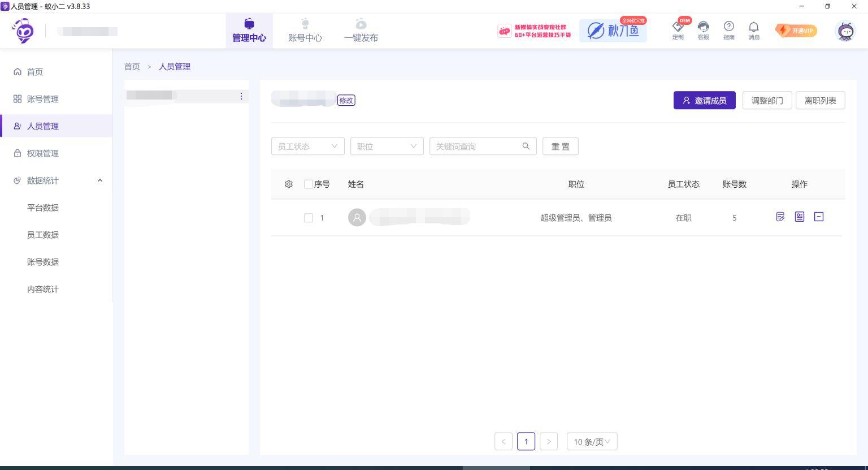Click the edit icon in member row
Image resolution: width=868 pixels, height=470 pixels.
point(780,217)
